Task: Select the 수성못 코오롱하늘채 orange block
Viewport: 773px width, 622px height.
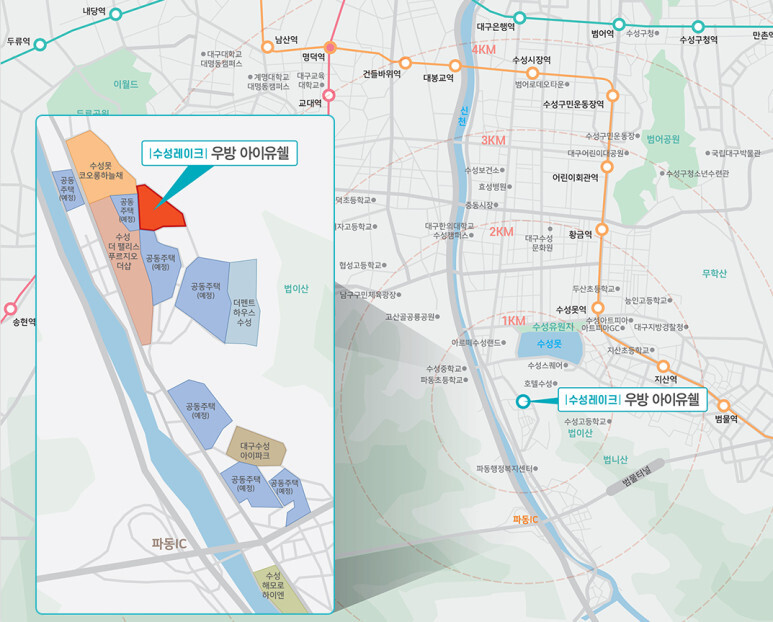Action: click(x=101, y=168)
